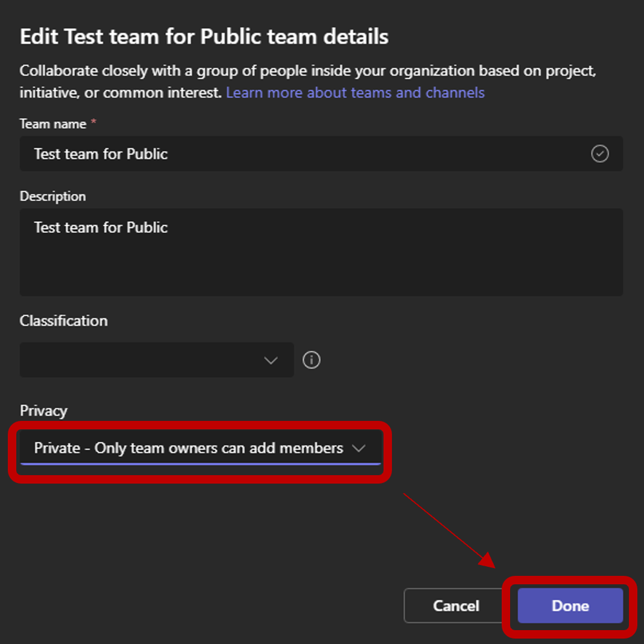
Task: Click the 'Collaborate closely with a group' paragraph
Action: pos(308,81)
